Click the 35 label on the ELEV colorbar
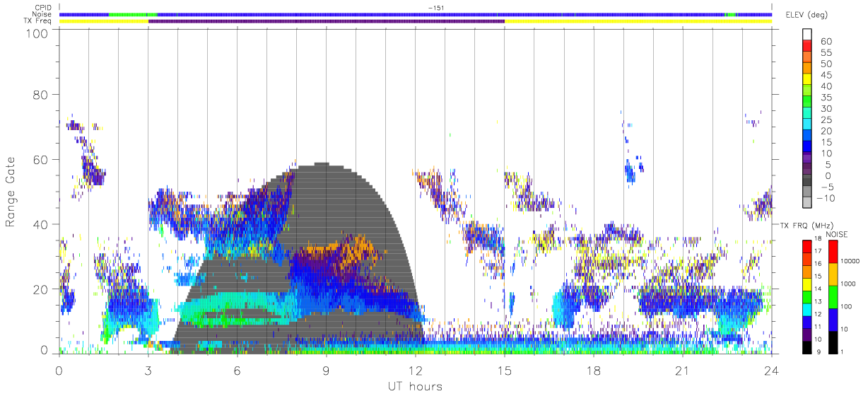This screenshot has width=868, height=401. [x=827, y=97]
